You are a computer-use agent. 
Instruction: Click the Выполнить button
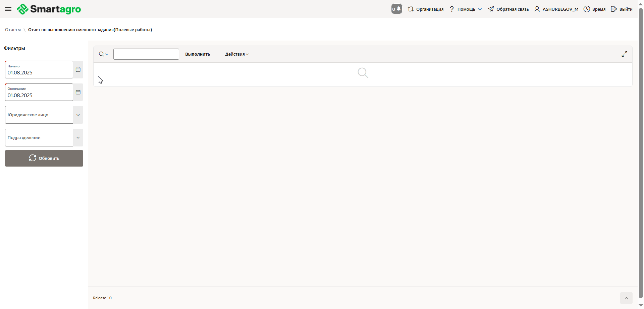pos(198,54)
